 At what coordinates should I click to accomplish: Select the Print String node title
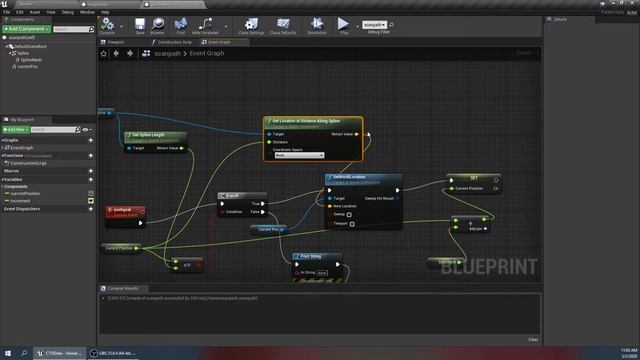point(311,256)
